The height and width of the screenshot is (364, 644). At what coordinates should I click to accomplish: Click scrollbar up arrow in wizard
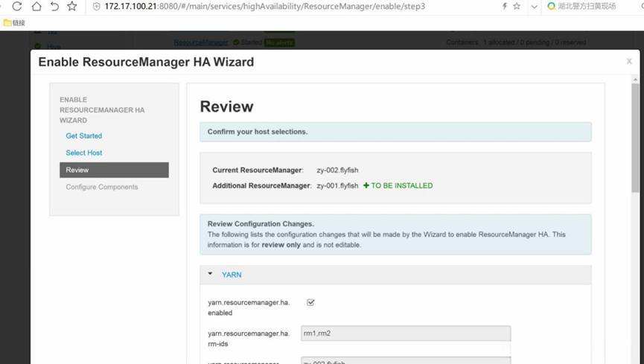coord(635,80)
